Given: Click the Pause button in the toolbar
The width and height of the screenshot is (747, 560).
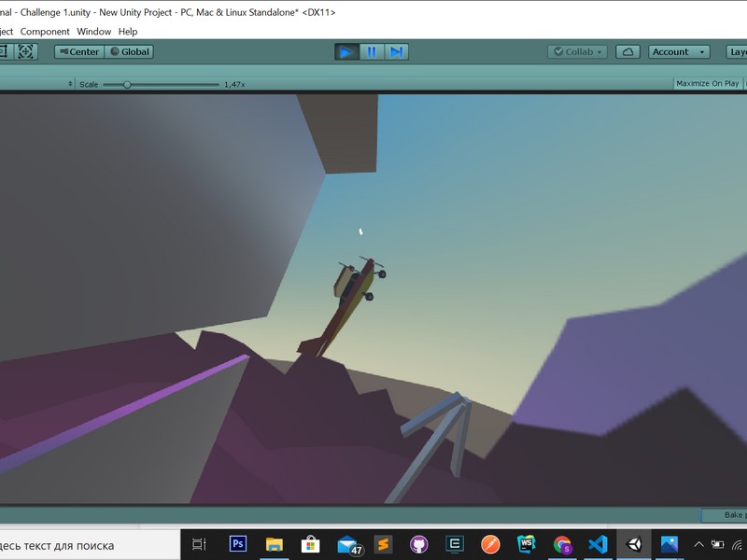Looking at the screenshot, I should 373,51.
